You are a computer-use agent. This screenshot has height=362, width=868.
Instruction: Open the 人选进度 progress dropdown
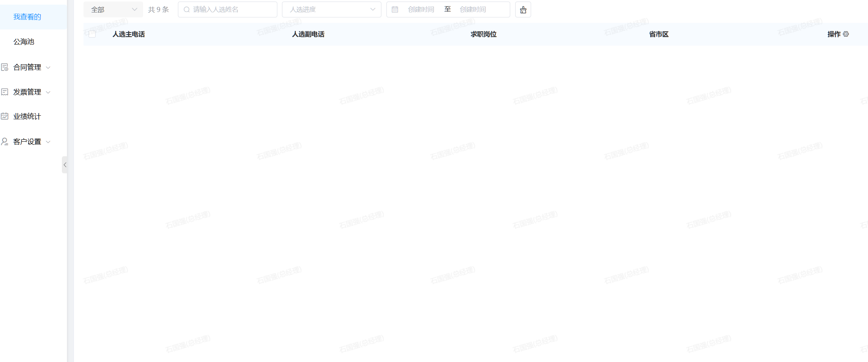(331, 9)
